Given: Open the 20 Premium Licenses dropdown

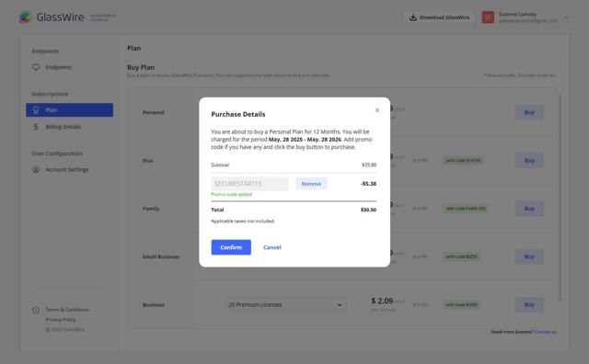Looking at the screenshot, I should 285,304.
